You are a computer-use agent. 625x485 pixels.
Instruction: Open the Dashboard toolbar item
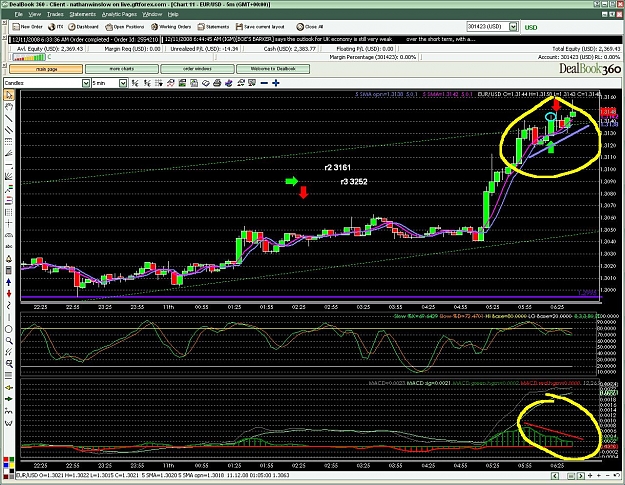coord(83,27)
